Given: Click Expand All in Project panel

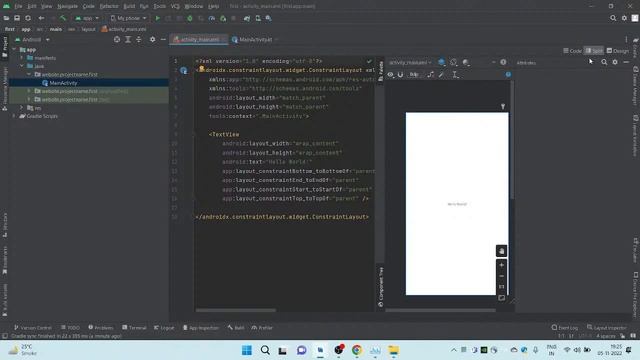Looking at the screenshot, I should click(128, 40).
